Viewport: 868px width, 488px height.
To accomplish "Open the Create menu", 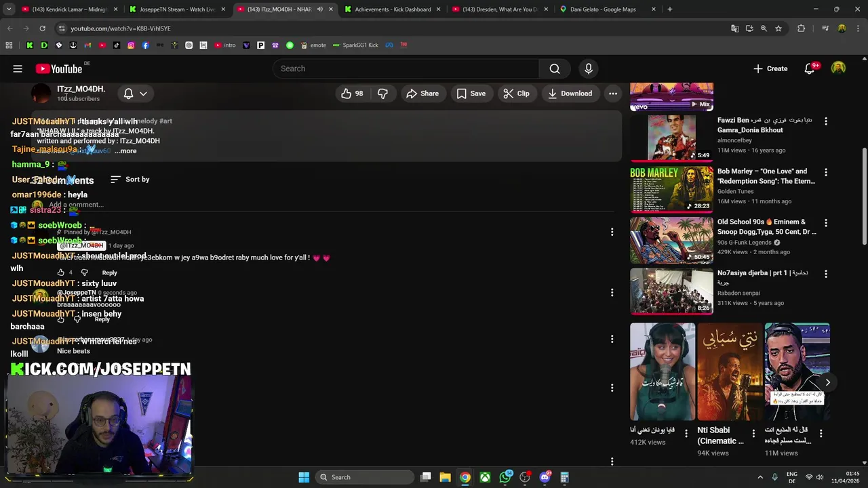I will (x=770, y=68).
